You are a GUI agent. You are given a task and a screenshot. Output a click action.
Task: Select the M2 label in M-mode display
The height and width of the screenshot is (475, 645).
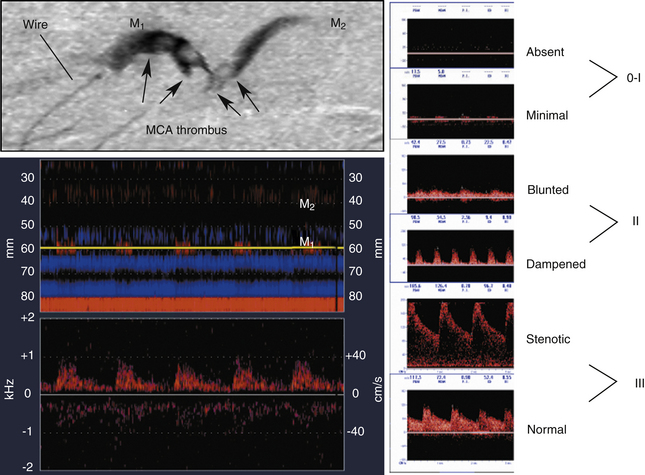click(x=309, y=204)
